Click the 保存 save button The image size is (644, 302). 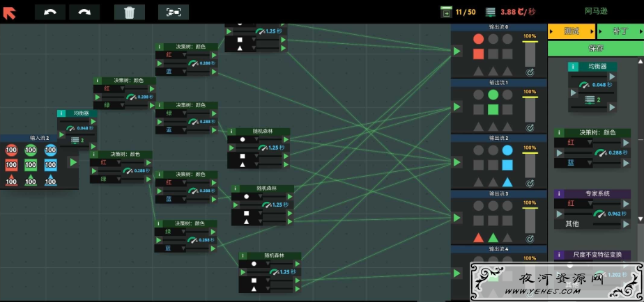(595, 49)
